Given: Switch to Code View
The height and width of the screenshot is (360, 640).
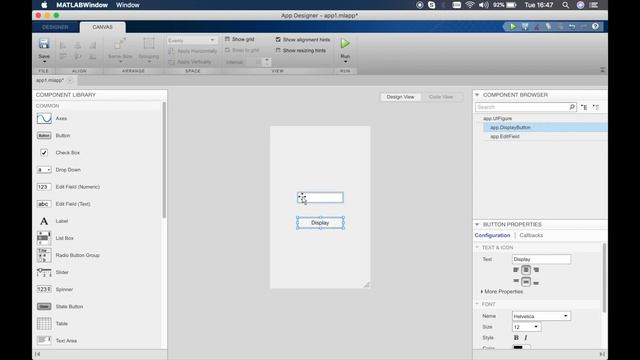Looking at the screenshot, I should point(441,97).
